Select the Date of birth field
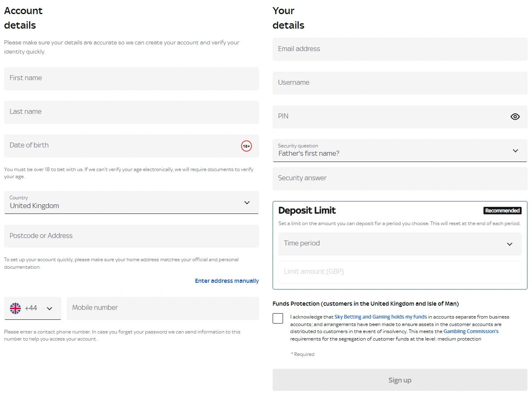532x395 pixels. point(120,146)
